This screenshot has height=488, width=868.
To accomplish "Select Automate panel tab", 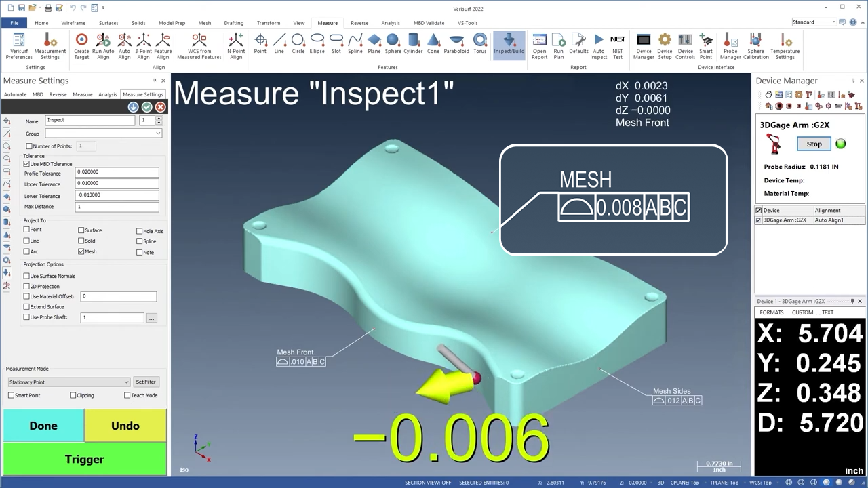I will click(16, 95).
